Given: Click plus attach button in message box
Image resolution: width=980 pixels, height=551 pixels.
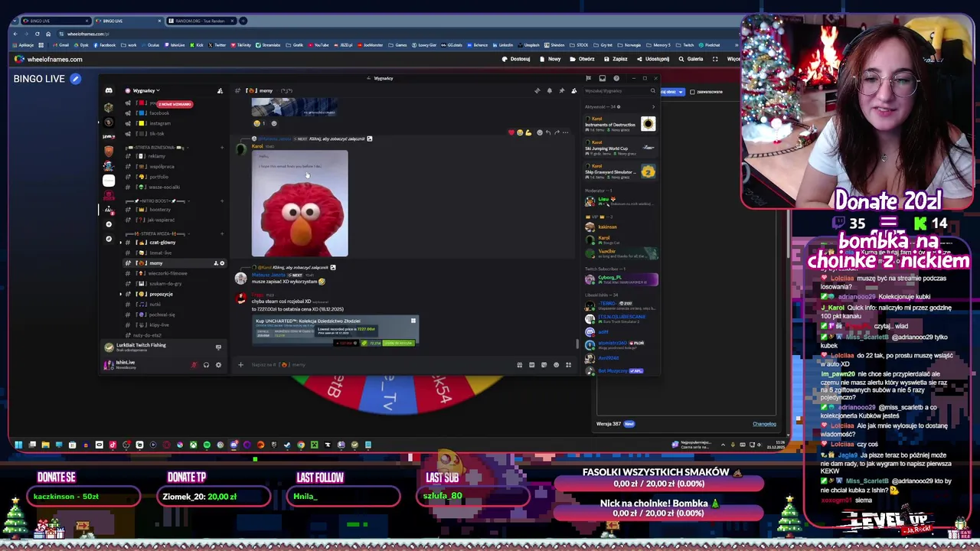Looking at the screenshot, I should pyautogui.click(x=240, y=364).
